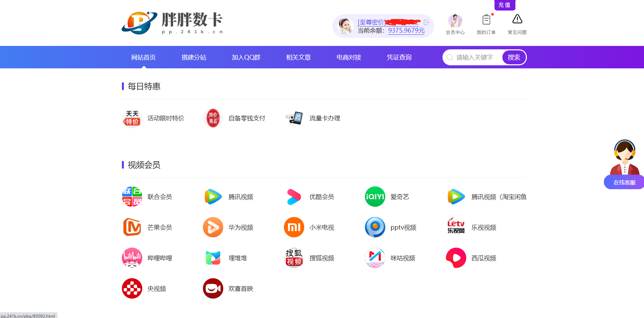Select the 小米电视 Xiaomi TV icon
This screenshot has height=318, width=644.
(x=294, y=227)
